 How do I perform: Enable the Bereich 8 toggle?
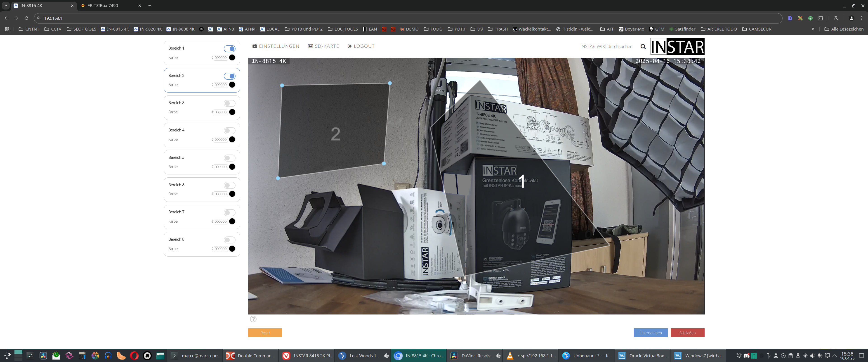tap(229, 240)
